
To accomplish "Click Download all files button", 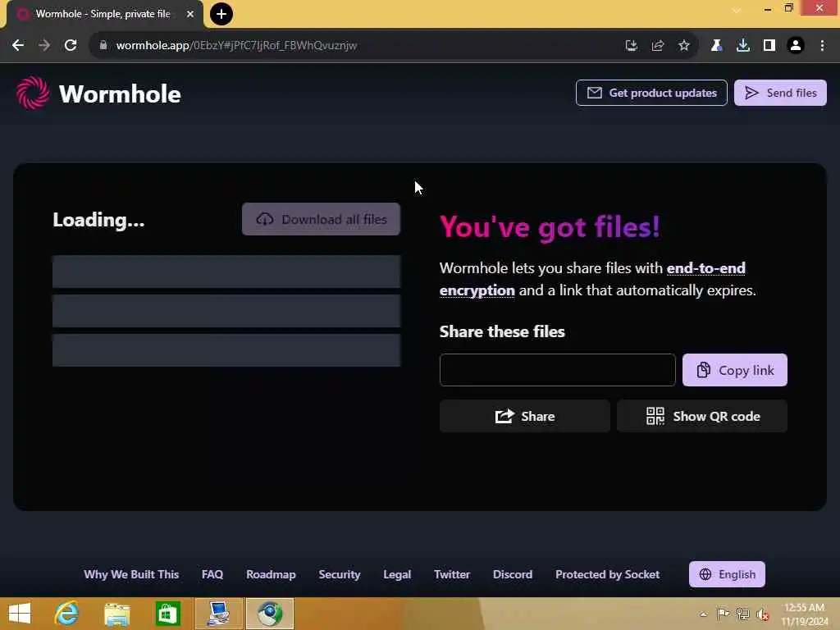I will click(321, 219).
